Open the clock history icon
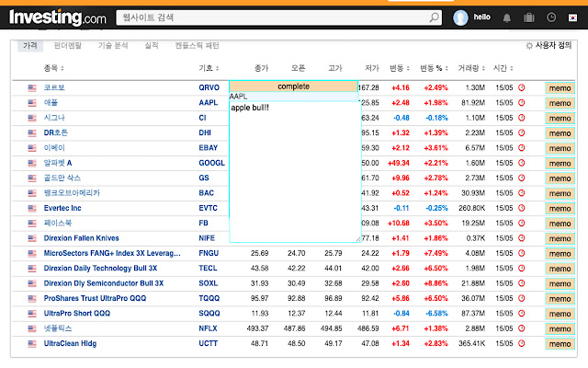The height and width of the screenshot is (368, 588). (551, 17)
